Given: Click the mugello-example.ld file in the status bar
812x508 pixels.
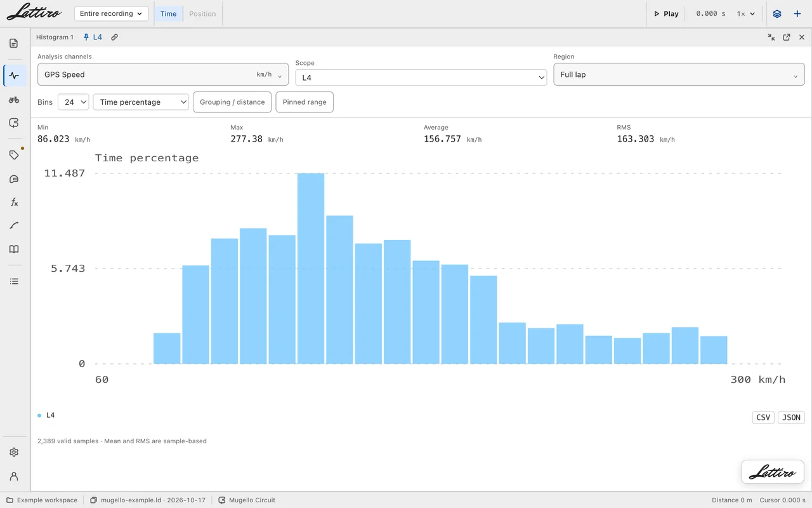Looking at the screenshot, I should [x=148, y=500].
